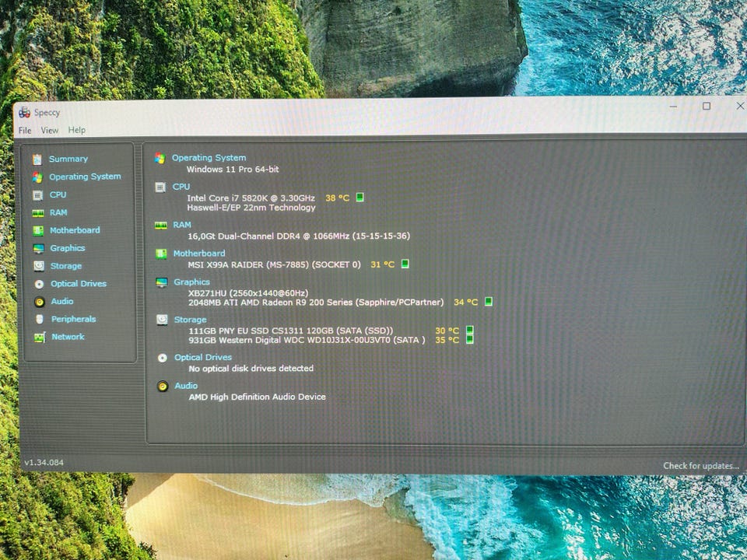
Task: Select AMD High Definition Audio Device text
Action: pos(258,397)
